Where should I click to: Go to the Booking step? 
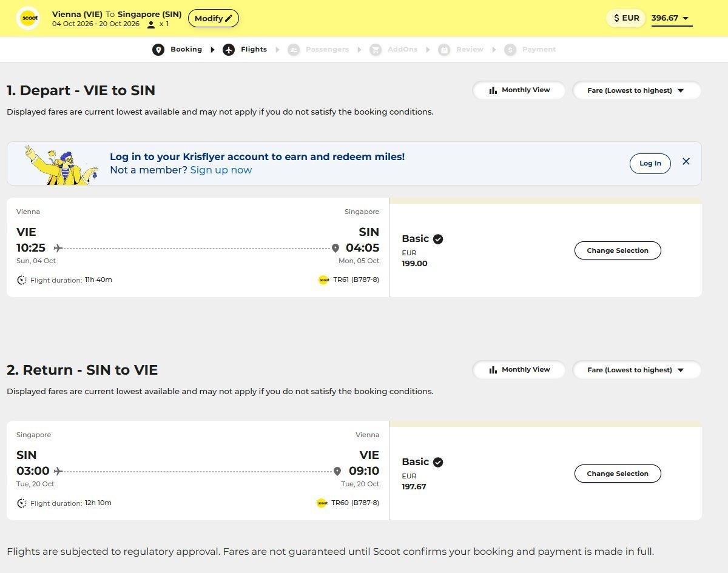click(x=186, y=50)
